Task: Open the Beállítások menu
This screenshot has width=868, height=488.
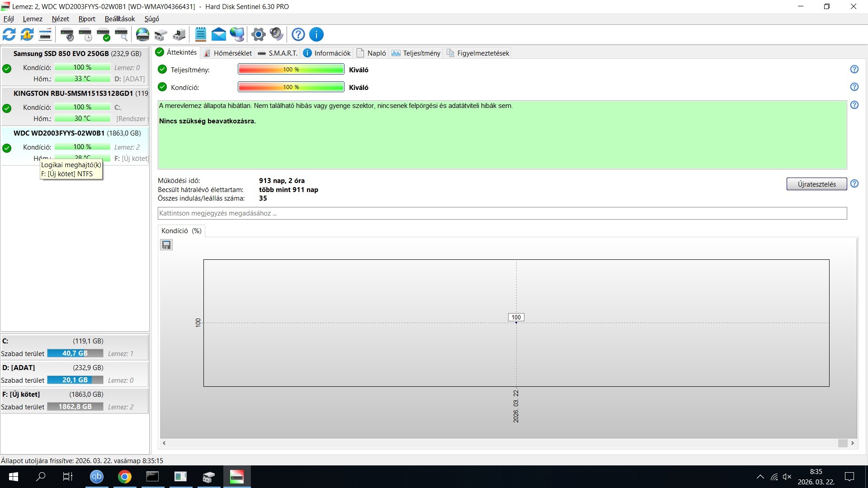Action: point(119,19)
